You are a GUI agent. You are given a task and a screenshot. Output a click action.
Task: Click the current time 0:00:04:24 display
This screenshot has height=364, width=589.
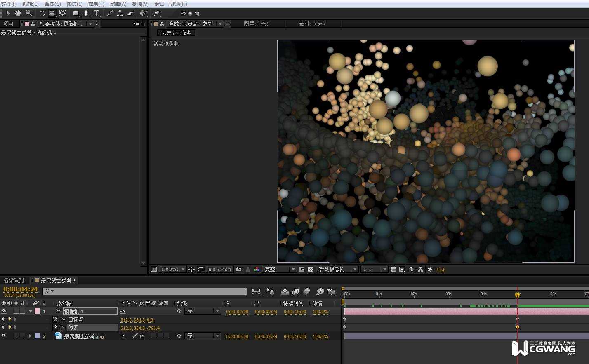(21, 289)
